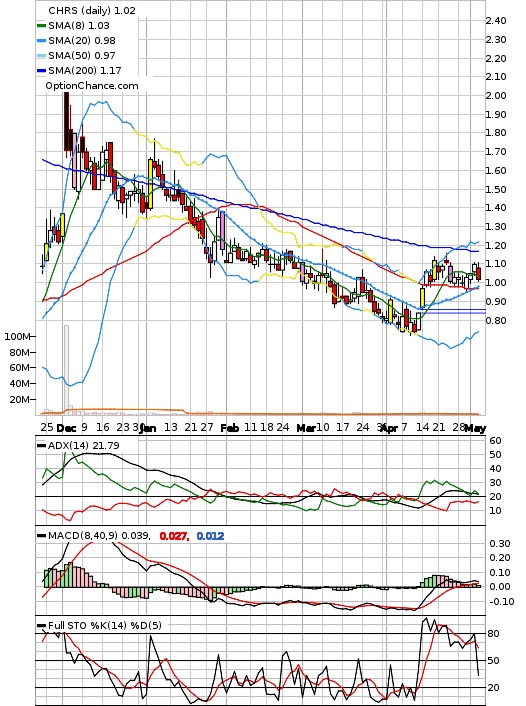The image size is (526, 706).
Task: Click the Jan label on date axis
Action: (148, 428)
